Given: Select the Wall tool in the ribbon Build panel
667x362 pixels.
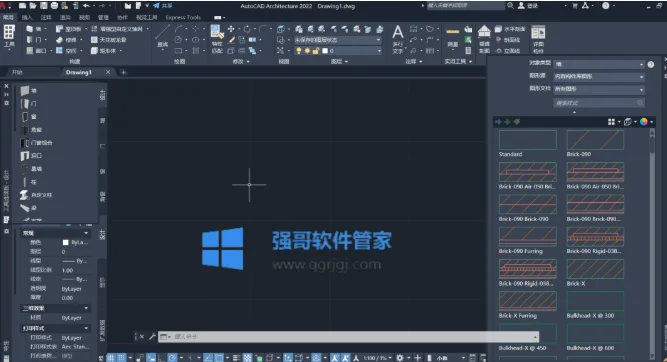Looking at the screenshot, I should click(x=34, y=29).
